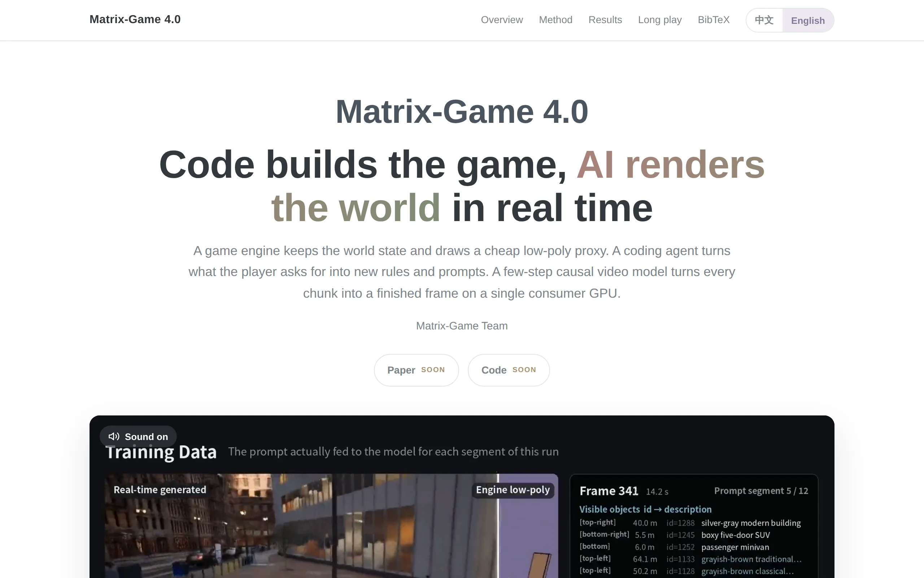This screenshot has height=578, width=924.
Task: Click the Matrix-Game Team author text
Action: [462, 326]
